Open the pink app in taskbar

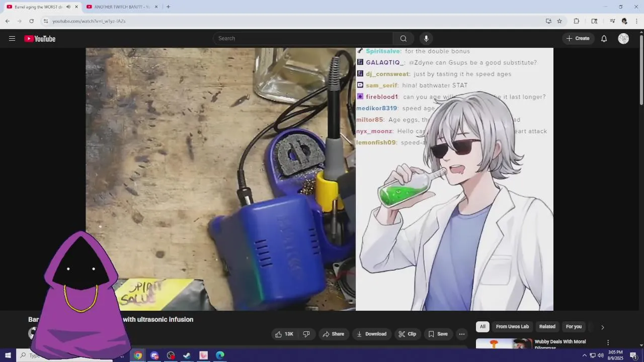click(x=203, y=355)
